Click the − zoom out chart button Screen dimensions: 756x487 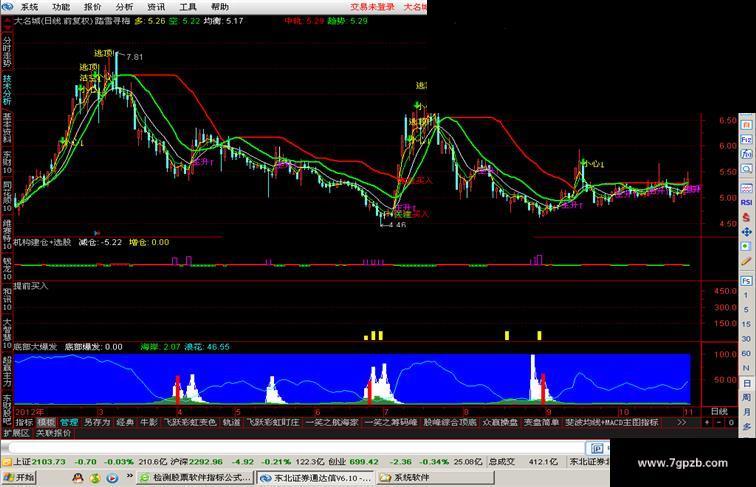[719, 422]
